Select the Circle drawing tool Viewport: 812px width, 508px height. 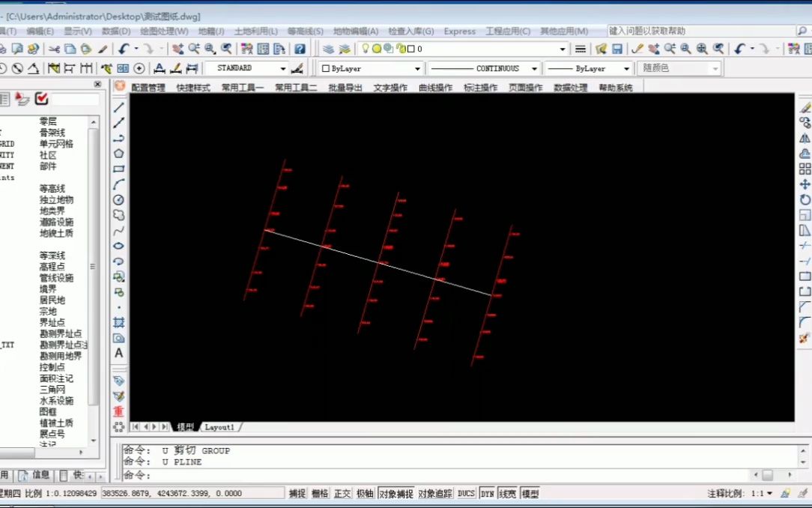(x=118, y=200)
